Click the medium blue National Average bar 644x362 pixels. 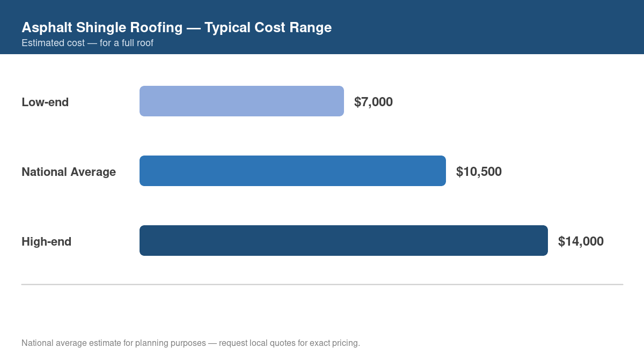[292, 171]
